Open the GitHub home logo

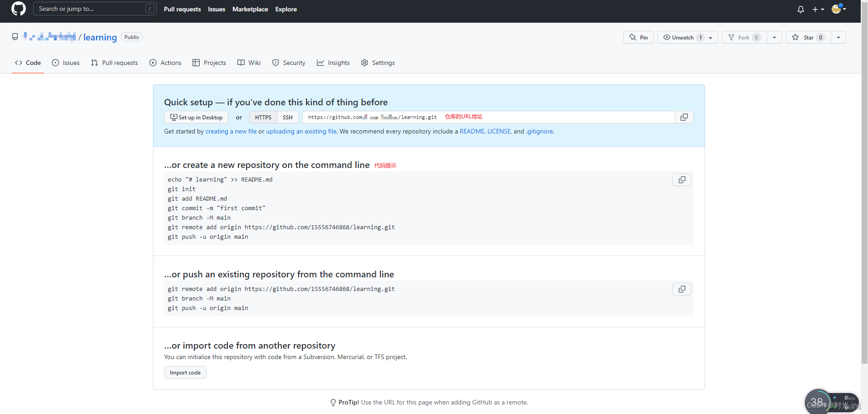click(19, 9)
